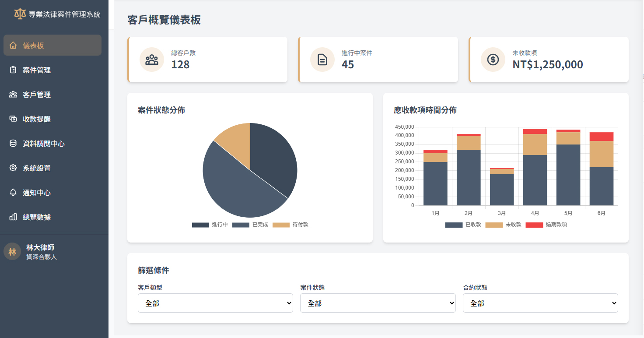This screenshot has height=338, width=644.
Task: Open the 合約狀態 select box
Action: pyautogui.click(x=540, y=303)
